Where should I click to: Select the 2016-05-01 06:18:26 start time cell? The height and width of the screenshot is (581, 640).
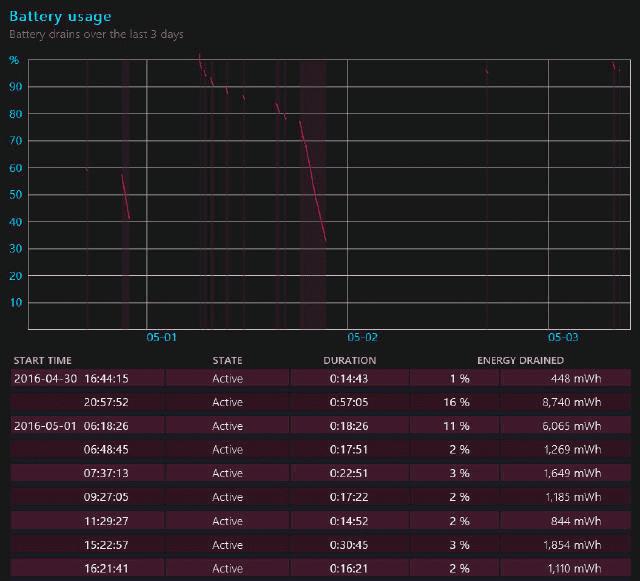[x=71, y=426]
